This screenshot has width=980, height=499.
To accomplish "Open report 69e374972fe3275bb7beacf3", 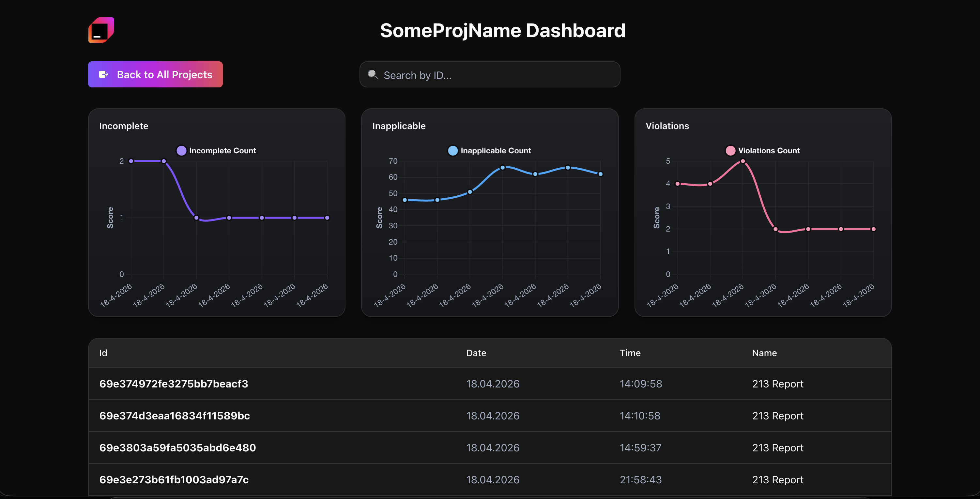I will (174, 384).
